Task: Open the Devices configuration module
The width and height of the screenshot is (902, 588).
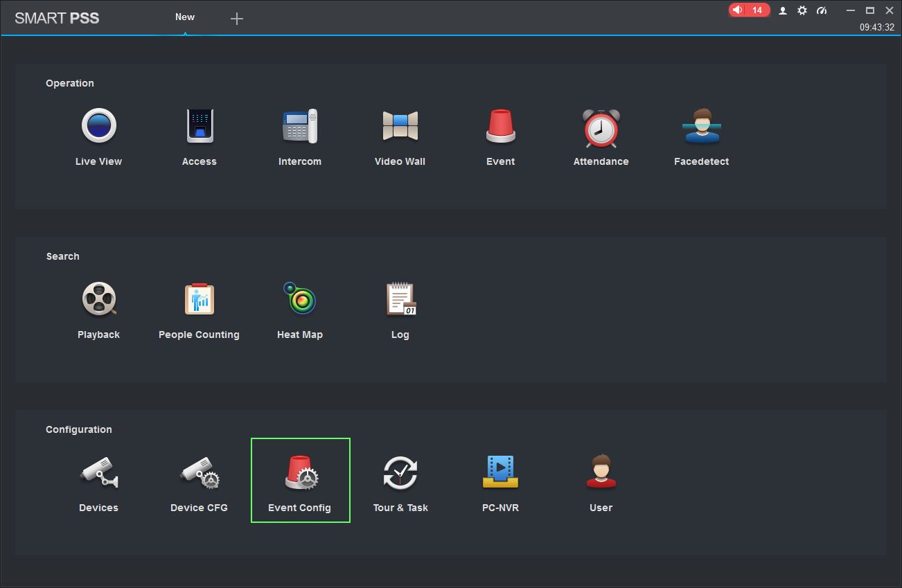Action: point(98,483)
